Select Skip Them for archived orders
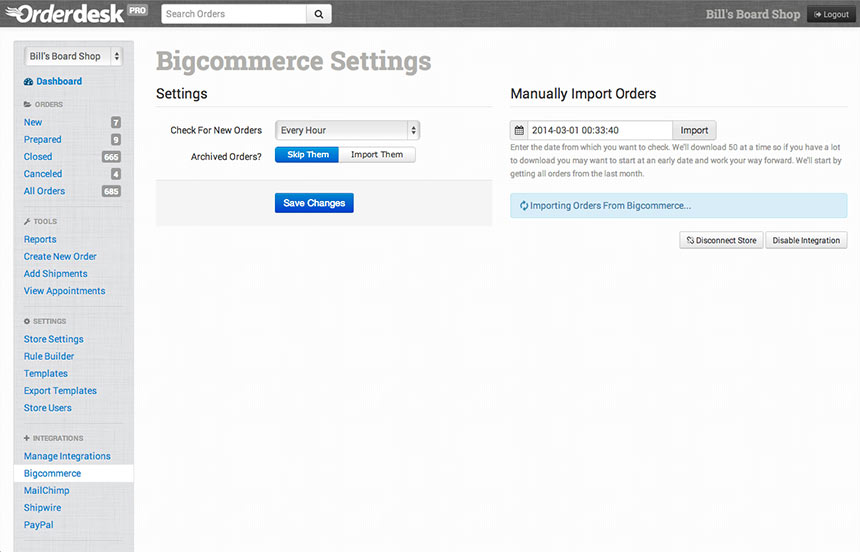860x552 pixels. click(307, 155)
